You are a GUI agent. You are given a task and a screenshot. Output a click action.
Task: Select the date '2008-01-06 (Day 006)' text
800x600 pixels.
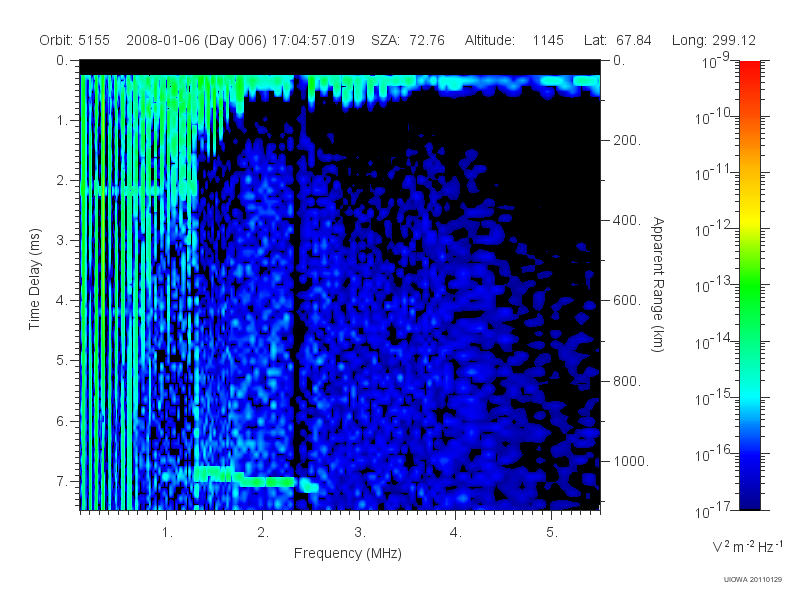196,40
